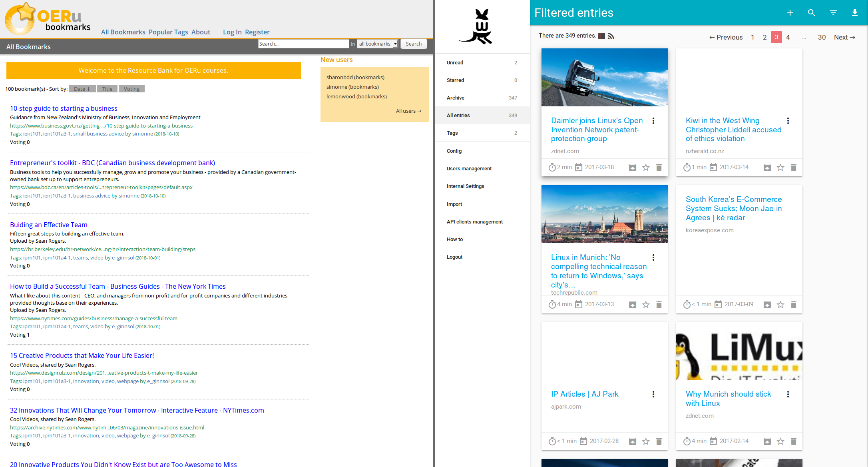Screen dimensions: 868x467
Task: Open 'Buiding an Effective Team' bookmark
Action: pos(49,225)
